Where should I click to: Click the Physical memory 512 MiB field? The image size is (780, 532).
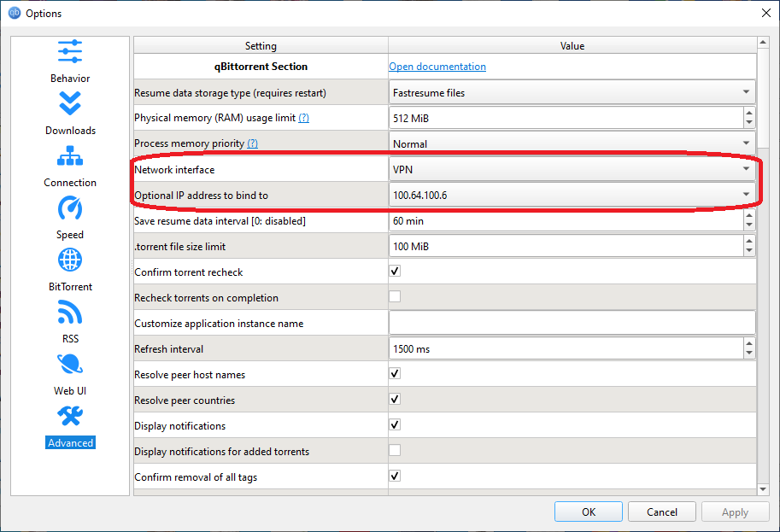point(566,119)
